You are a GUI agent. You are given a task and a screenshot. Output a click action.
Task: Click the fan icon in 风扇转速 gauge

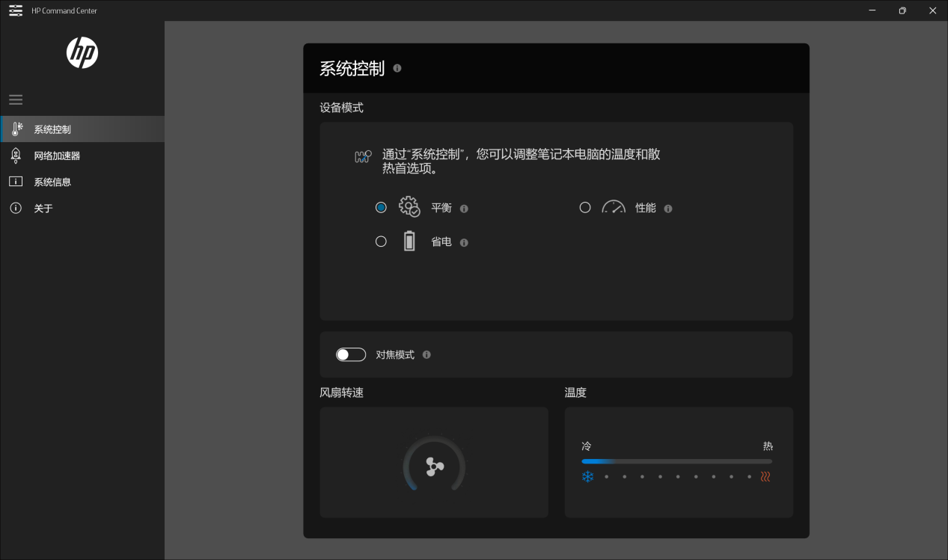click(434, 466)
